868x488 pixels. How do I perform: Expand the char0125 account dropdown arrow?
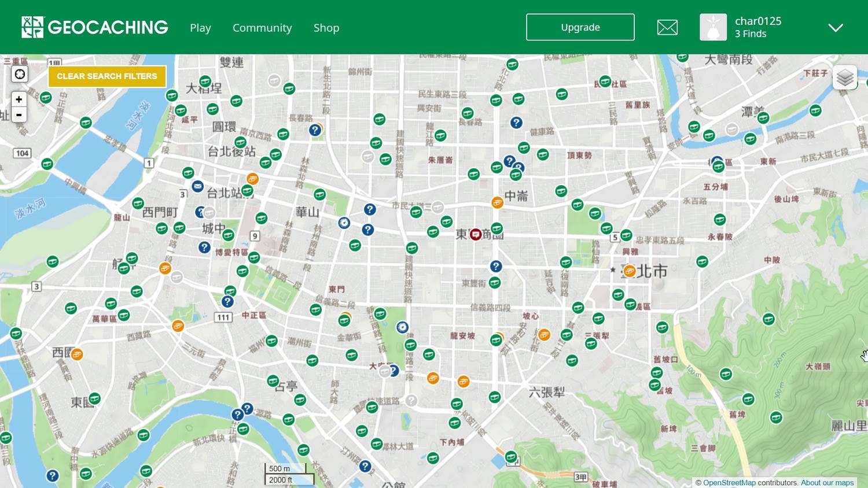tap(835, 28)
